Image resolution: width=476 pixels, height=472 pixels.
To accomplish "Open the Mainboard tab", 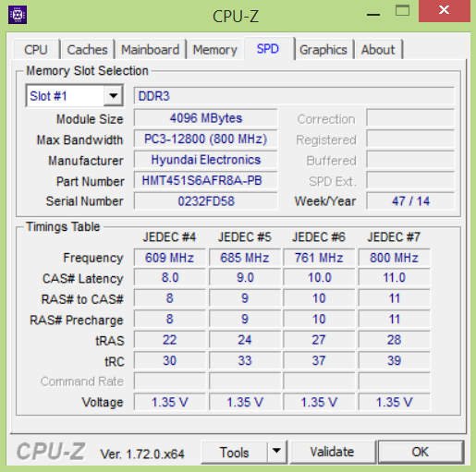I will click(x=150, y=50).
